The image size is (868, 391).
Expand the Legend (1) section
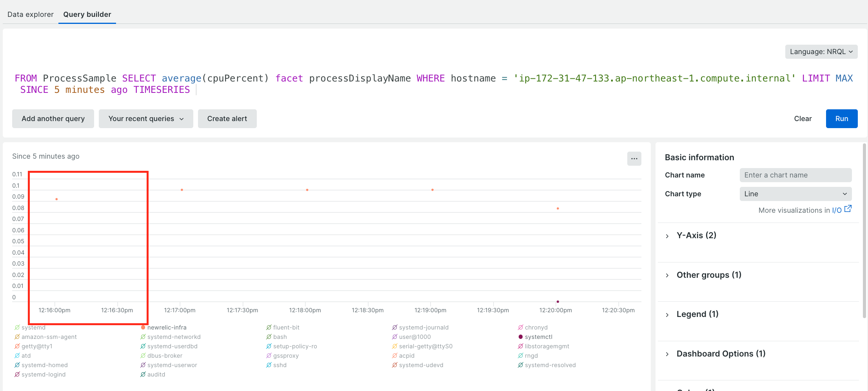(697, 314)
